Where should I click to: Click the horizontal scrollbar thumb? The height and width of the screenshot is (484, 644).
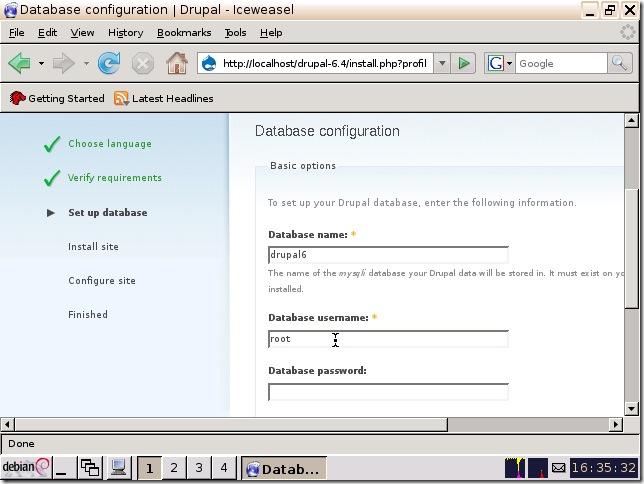pyautogui.click(x=231, y=424)
